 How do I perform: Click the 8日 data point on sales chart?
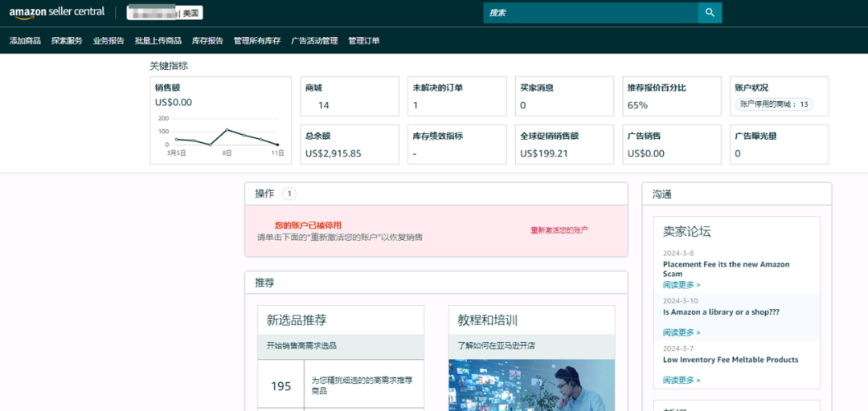tap(227, 130)
